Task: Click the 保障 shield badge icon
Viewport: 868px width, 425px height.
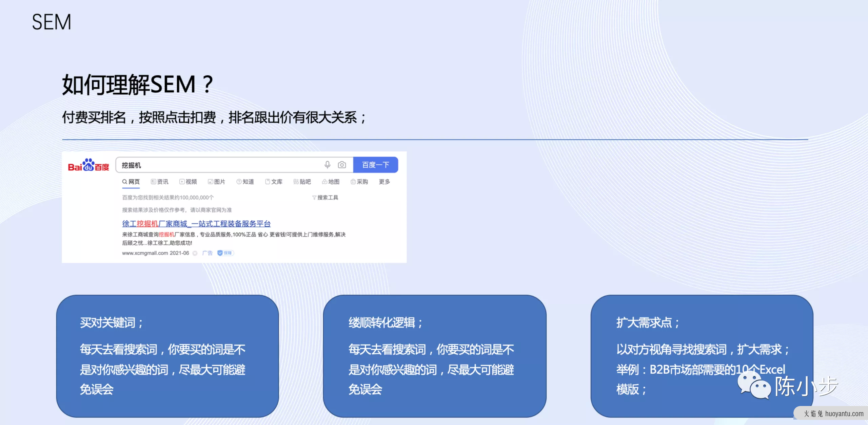Action: pos(225,253)
